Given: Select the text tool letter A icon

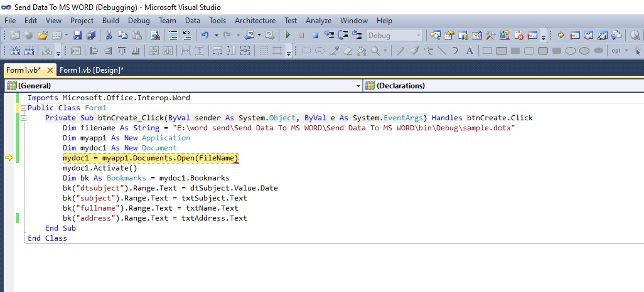Looking at the screenshot, I should pyautogui.click(x=470, y=51).
